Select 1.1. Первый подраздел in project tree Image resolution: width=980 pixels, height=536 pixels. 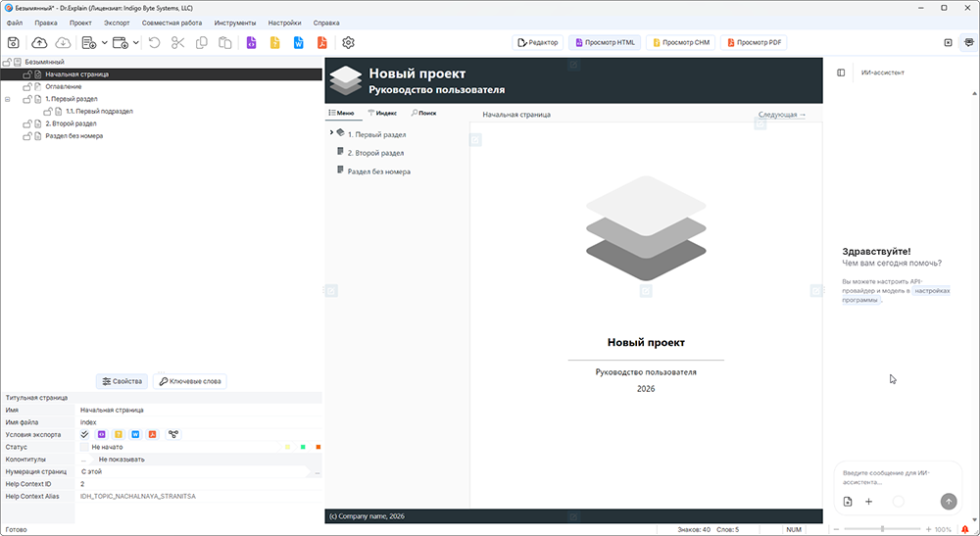coord(99,111)
